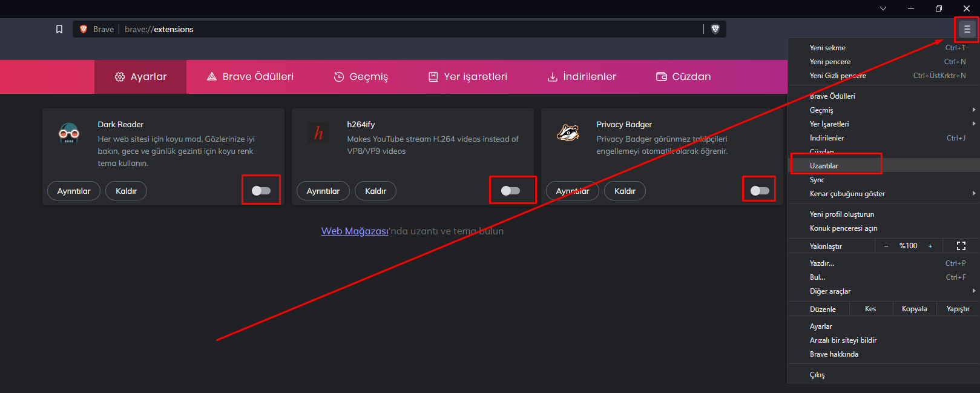Select Yeni profil oluşturun

coord(884,214)
